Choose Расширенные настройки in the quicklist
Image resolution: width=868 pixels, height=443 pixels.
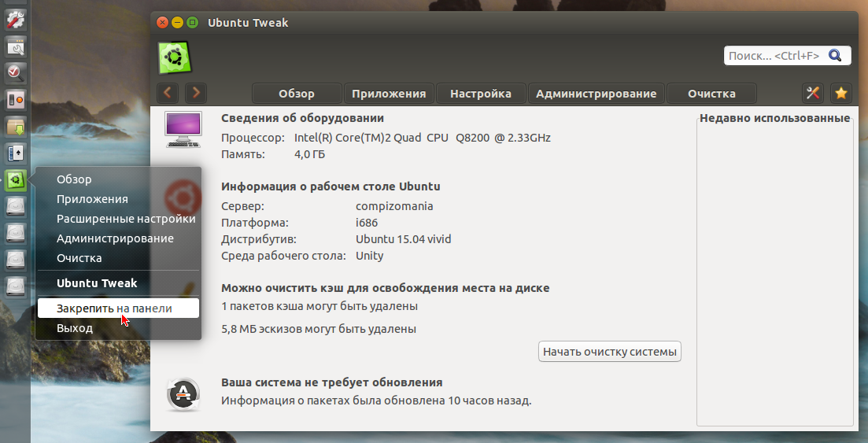tap(118, 219)
